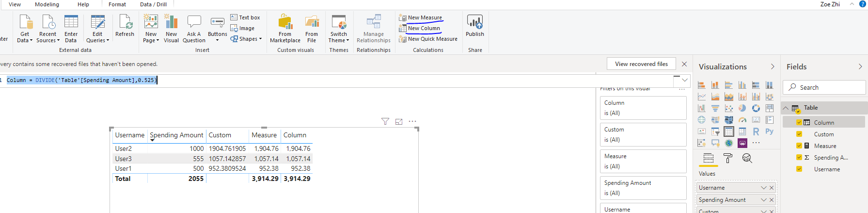Viewport: 868px width, 213px height.
Task: Uncheck the Custom field checkbox
Action: pyautogui.click(x=799, y=134)
